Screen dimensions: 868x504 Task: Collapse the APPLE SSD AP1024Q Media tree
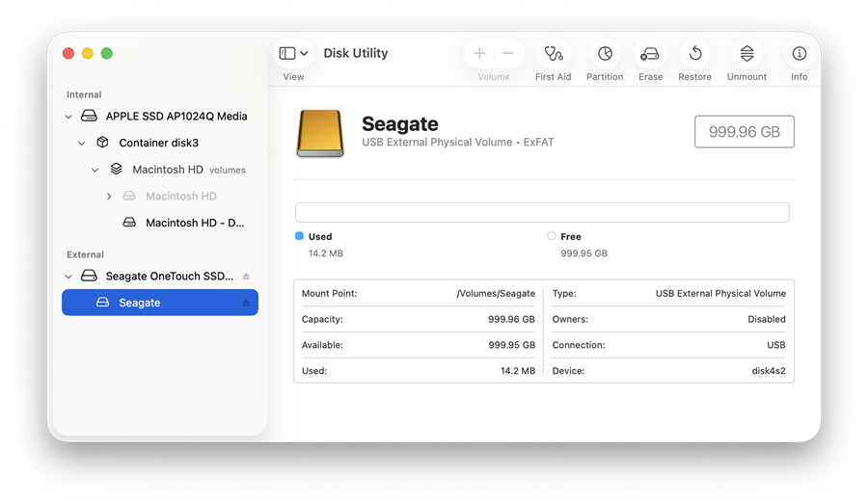tap(68, 117)
